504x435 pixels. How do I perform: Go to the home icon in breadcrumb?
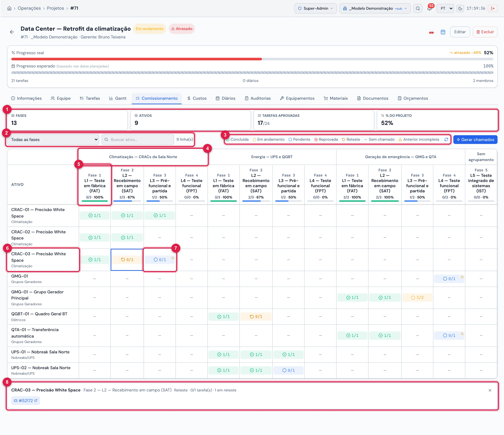pos(9,8)
